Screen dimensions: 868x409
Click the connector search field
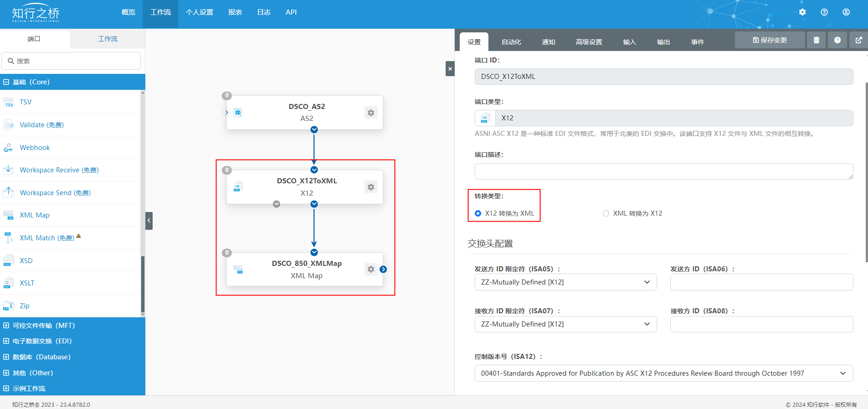(71, 61)
